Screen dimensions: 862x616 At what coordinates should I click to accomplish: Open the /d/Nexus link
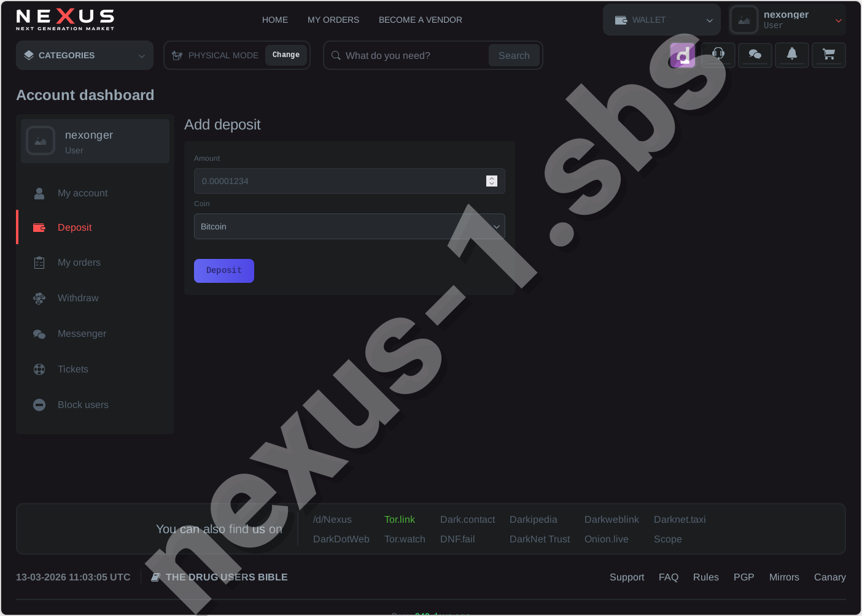coord(332,520)
